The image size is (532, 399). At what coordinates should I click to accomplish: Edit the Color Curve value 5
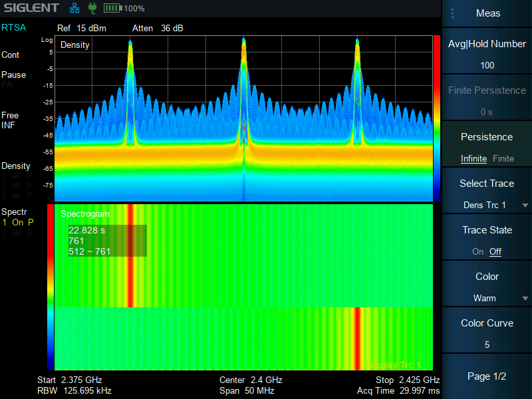point(487,344)
